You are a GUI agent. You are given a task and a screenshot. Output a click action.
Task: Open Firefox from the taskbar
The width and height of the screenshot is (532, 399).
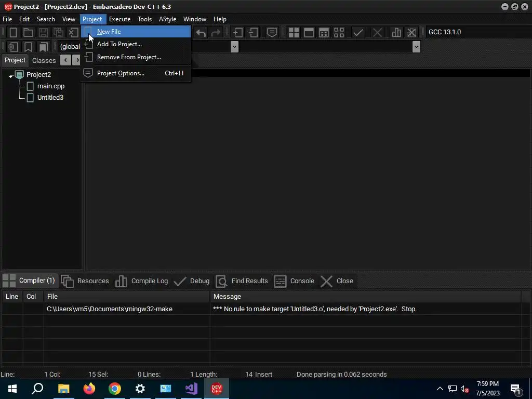(x=89, y=389)
